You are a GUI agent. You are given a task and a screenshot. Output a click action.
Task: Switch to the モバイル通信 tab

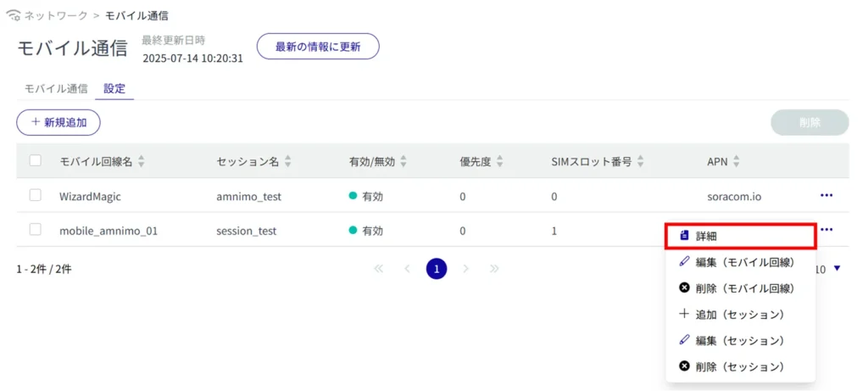click(x=55, y=89)
